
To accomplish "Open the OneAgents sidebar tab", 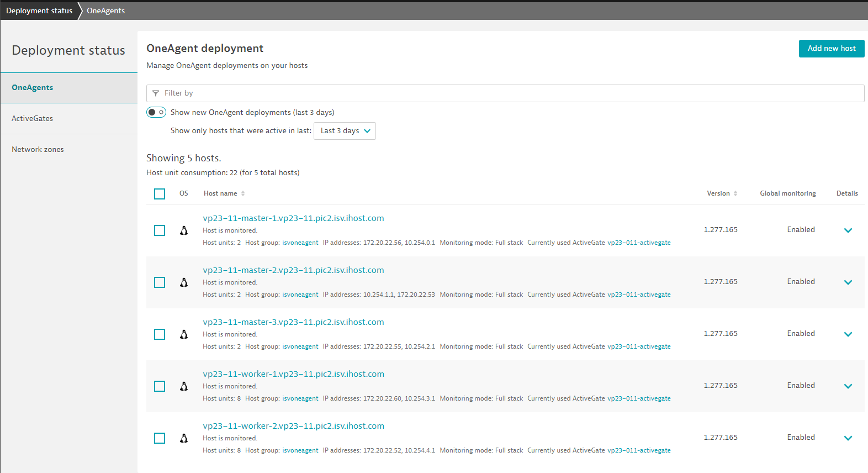I will coord(69,88).
